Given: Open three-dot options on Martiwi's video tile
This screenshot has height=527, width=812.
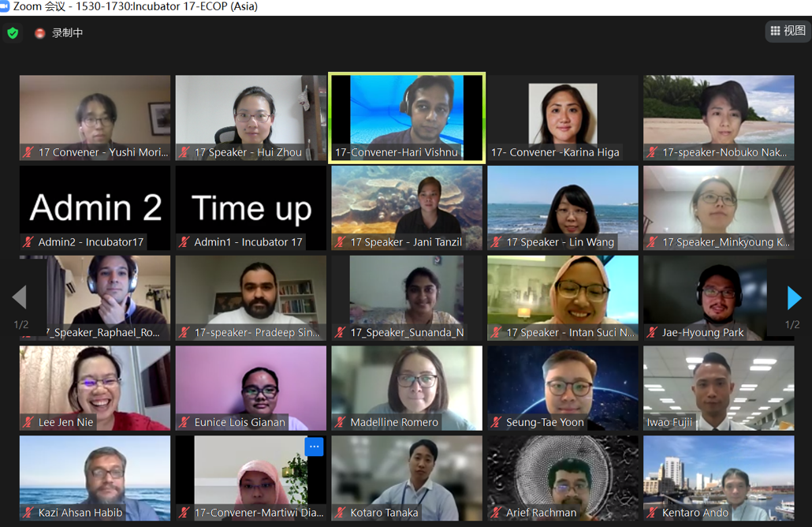Looking at the screenshot, I should [314, 447].
